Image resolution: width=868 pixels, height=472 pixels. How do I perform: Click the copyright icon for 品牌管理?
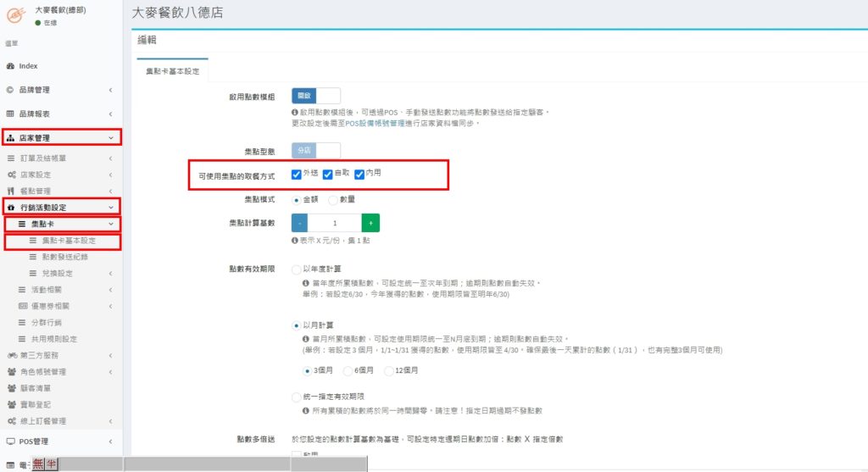[10, 90]
